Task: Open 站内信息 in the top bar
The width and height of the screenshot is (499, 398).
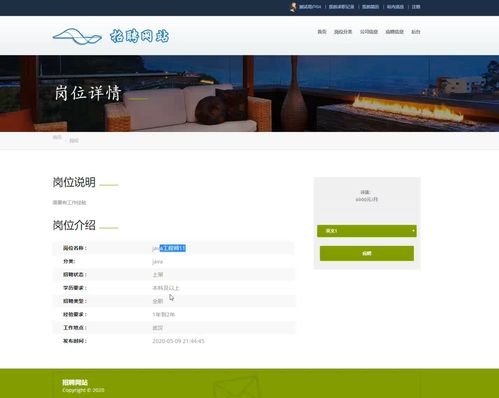Action: pos(395,7)
